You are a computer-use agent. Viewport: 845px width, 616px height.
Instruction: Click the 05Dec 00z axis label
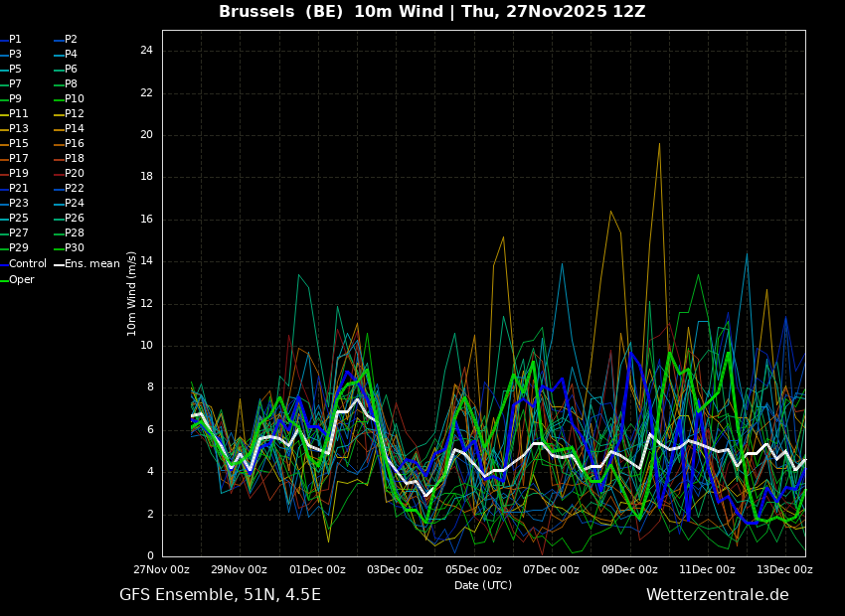coord(473,569)
